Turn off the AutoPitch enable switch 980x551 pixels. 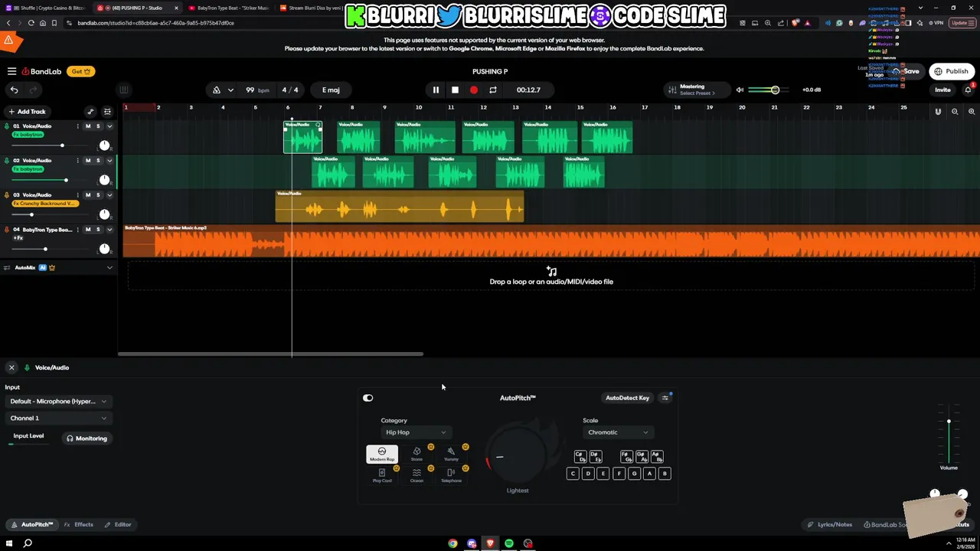[x=368, y=398]
